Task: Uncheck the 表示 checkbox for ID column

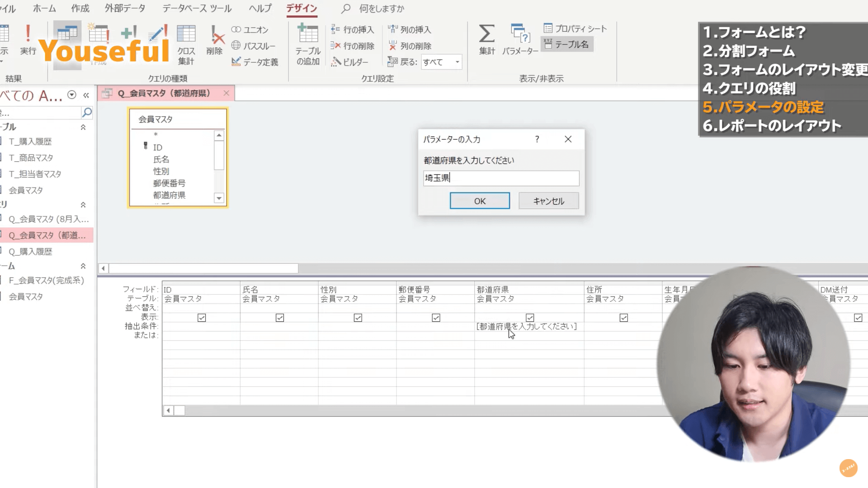Action: [202, 318]
